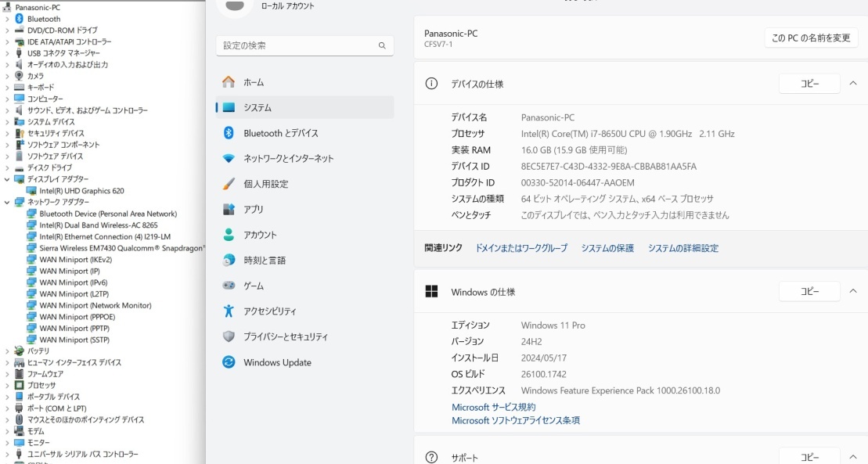The width and height of the screenshot is (868, 464).
Task: Click コピー button for Windows の仕様
Action: (809, 291)
